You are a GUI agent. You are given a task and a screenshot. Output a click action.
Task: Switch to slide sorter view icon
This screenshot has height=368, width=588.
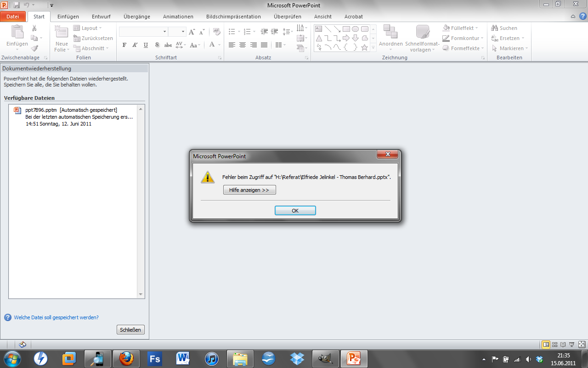(x=554, y=345)
